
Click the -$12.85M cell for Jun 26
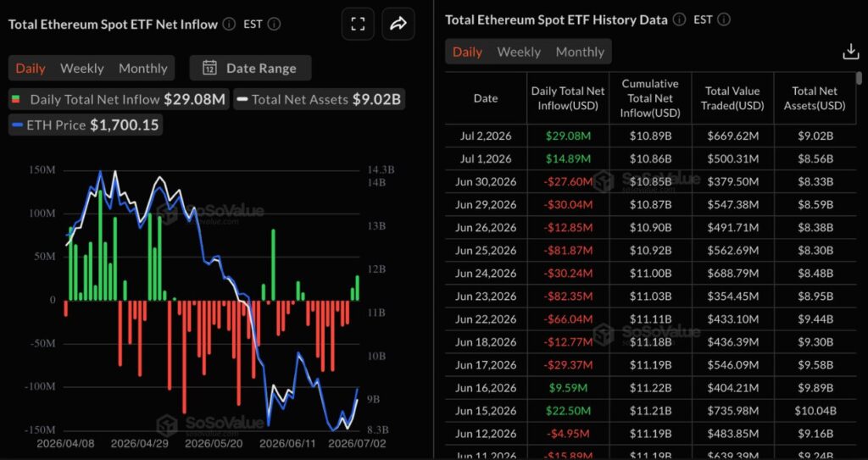click(x=568, y=228)
